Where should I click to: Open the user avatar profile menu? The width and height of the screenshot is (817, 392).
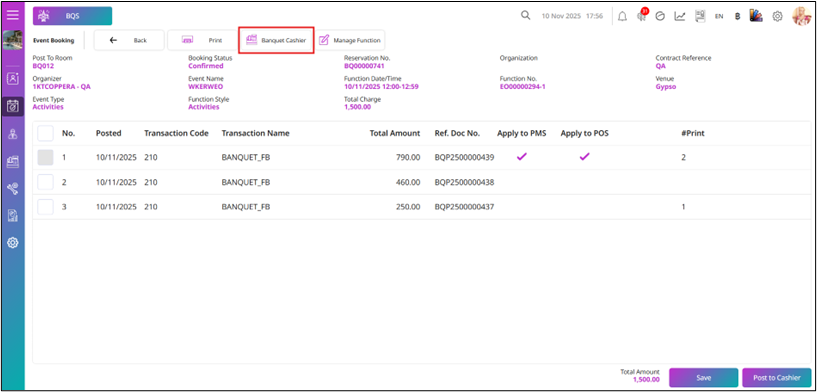click(x=802, y=16)
